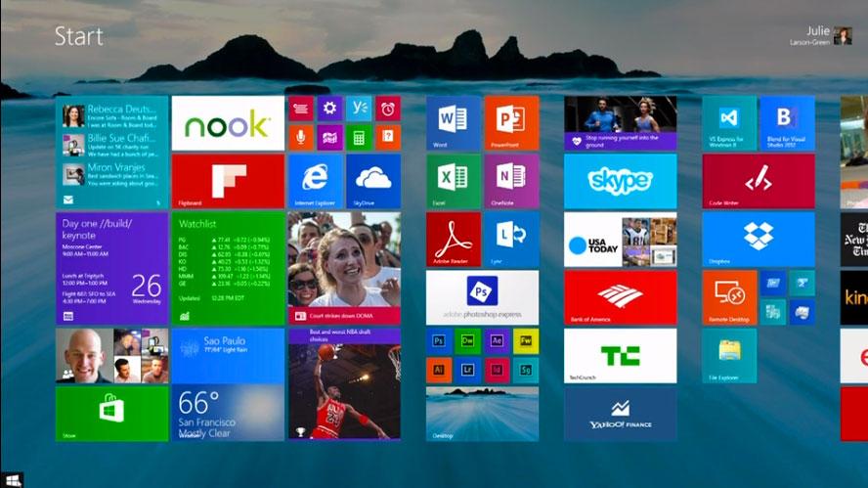Launch InDesign small Id tile
Screen dimensions: 868x488
click(497, 370)
